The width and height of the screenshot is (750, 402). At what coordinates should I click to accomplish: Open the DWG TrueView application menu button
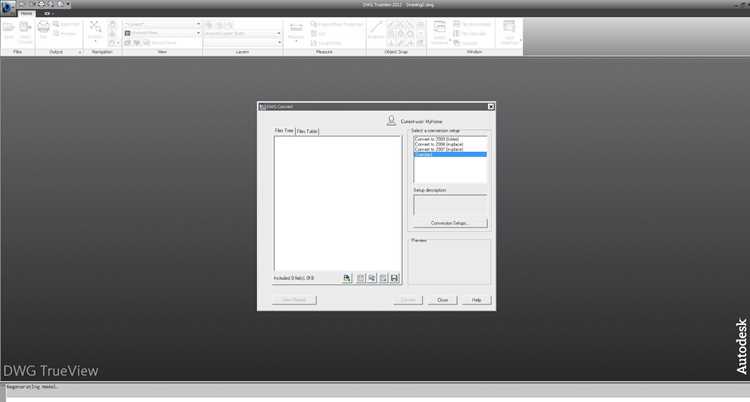pyautogui.click(x=7, y=6)
